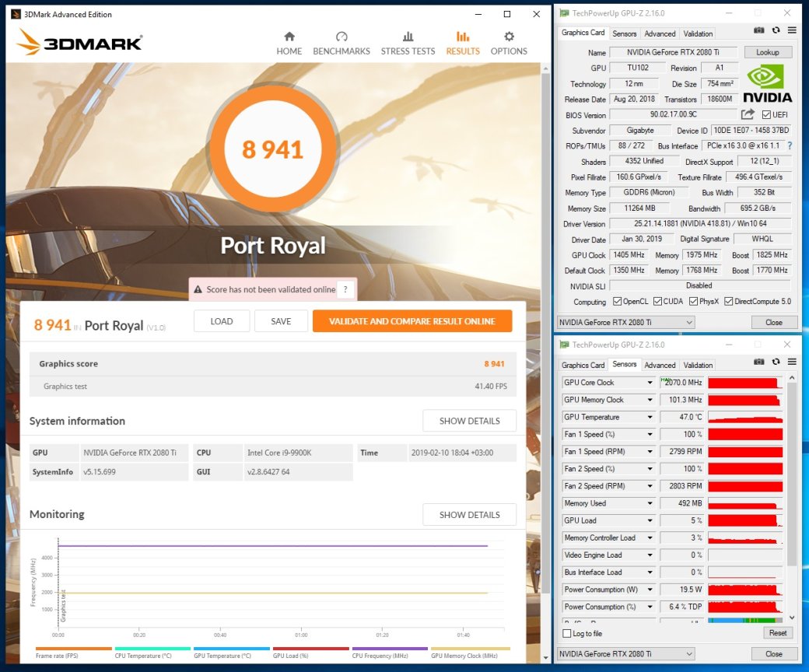The height and width of the screenshot is (672, 809).
Task: Open the Options gear icon
Action: [x=509, y=37]
